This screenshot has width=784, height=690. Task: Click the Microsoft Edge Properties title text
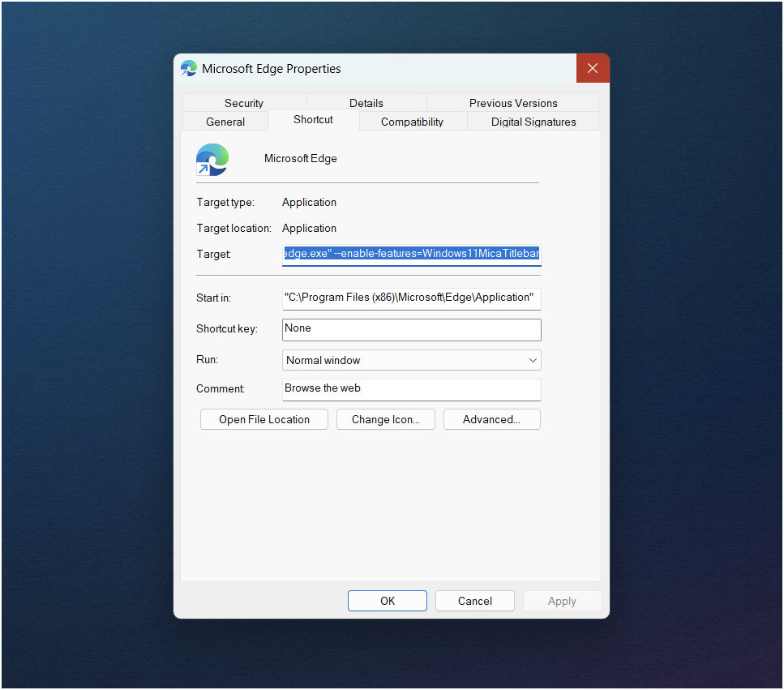point(272,68)
